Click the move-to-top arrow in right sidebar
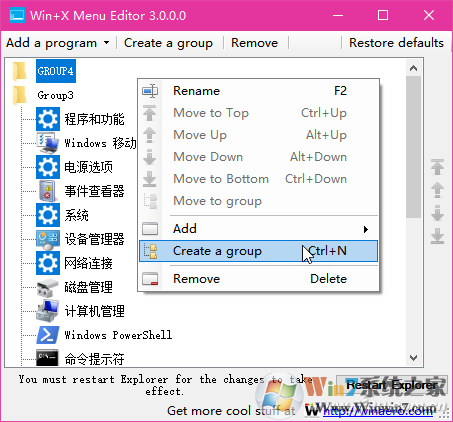 [x=437, y=167]
